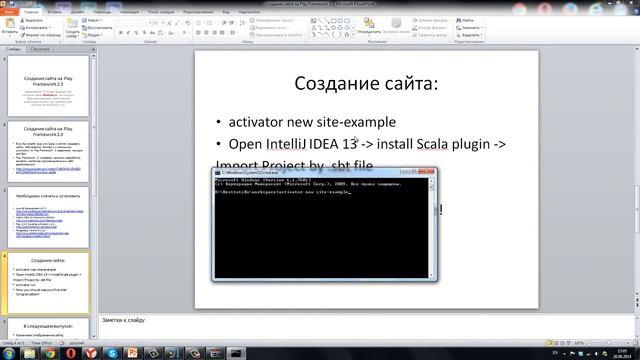Open the slide Layout (Макет) dropdown
This screenshot has height=360, width=640.
tap(92, 20)
